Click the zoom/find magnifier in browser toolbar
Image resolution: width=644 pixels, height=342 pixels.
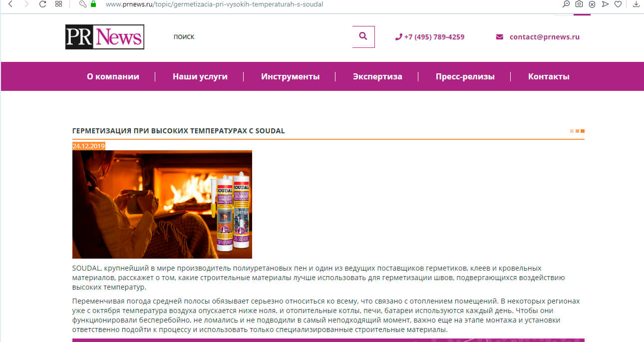tap(566, 4)
